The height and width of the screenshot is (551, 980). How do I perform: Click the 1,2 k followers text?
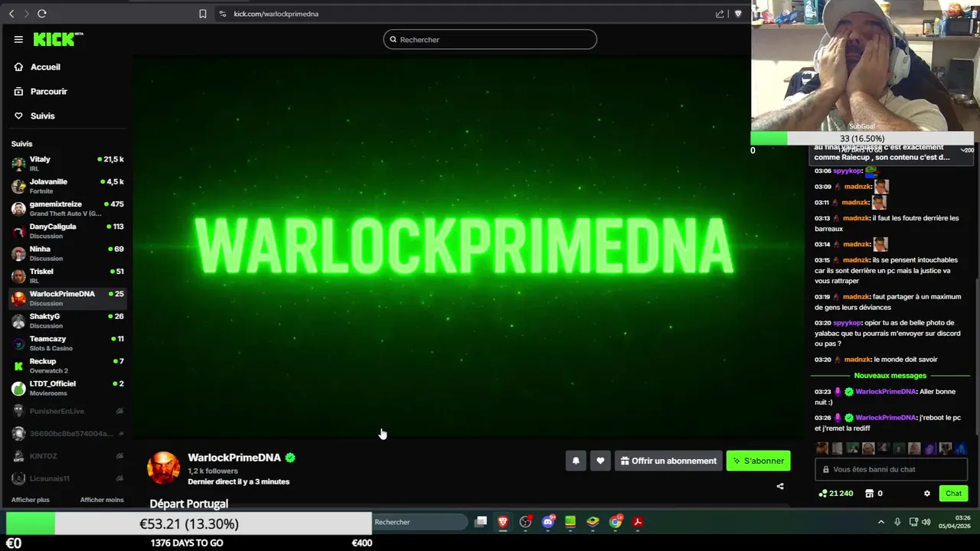[x=213, y=471]
